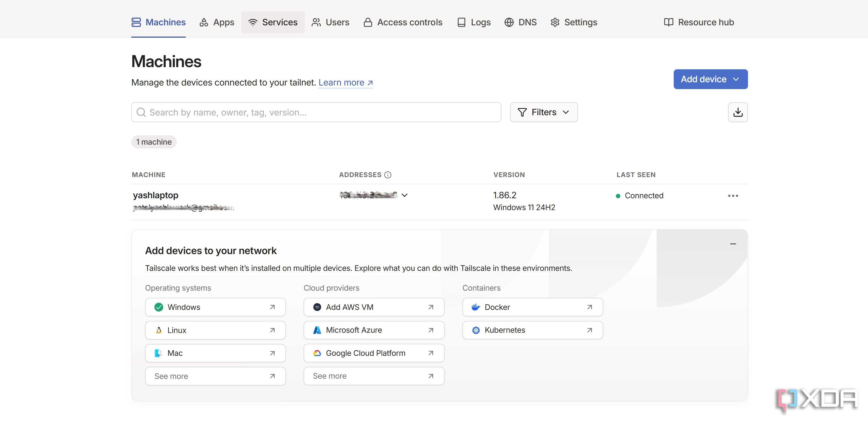This screenshot has width=868, height=424.
Task: Open the Logs tab
Action: coord(474,22)
